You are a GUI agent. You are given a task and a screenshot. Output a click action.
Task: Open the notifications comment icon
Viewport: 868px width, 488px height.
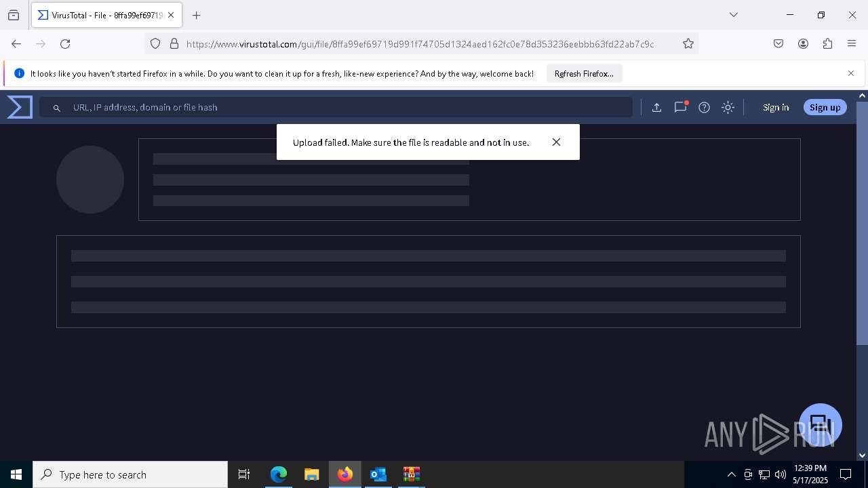click(x=680, y=107)
